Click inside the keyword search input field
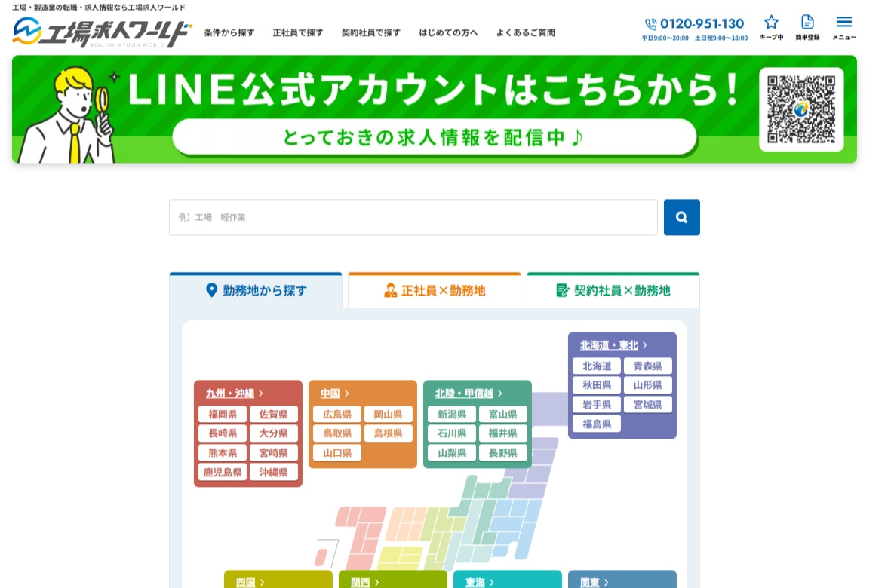 [x=413, y=217]
